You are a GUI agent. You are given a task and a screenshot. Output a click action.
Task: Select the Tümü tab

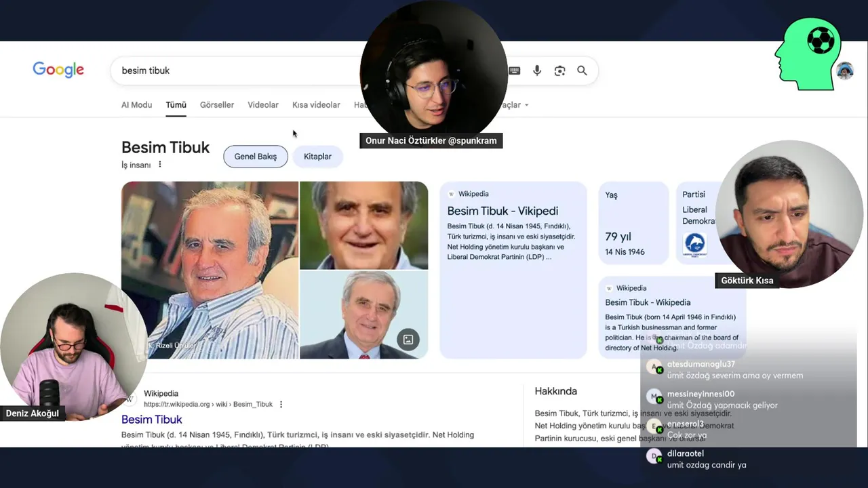point(176,105)
